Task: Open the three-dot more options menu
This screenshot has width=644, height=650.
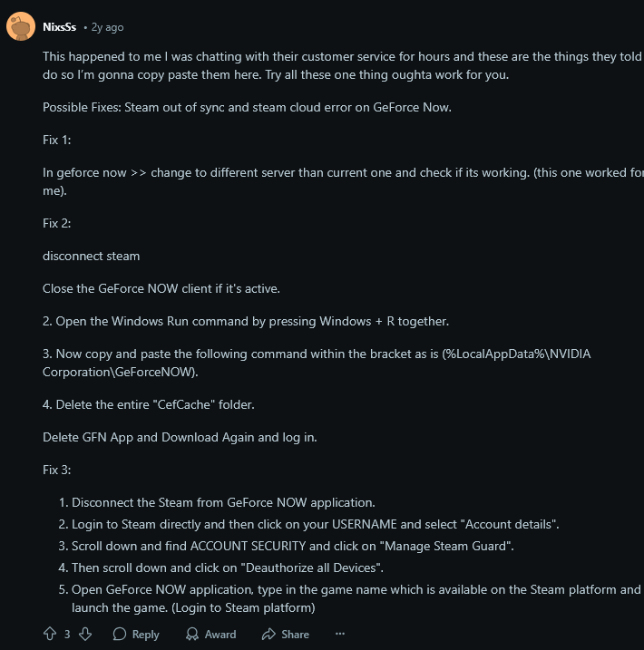Action: pos(340,635)
